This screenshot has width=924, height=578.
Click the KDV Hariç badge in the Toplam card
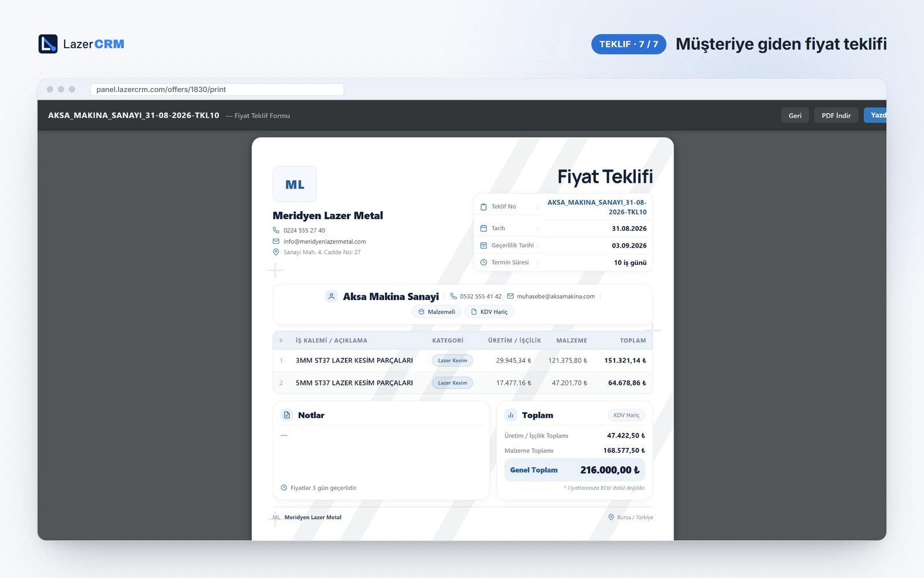(x=627, y=415)
